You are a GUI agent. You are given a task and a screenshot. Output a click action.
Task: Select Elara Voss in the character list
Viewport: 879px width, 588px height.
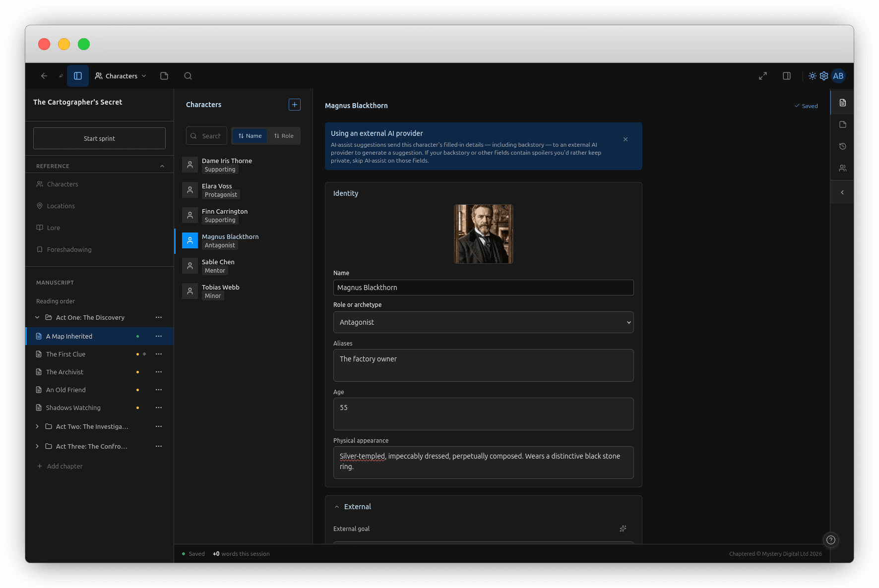point(244,190)
